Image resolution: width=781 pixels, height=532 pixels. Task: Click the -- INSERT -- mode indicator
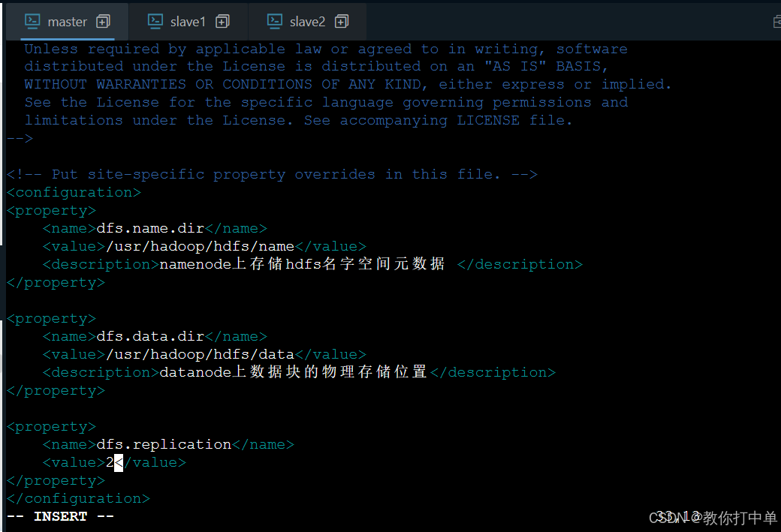[60, 516]
